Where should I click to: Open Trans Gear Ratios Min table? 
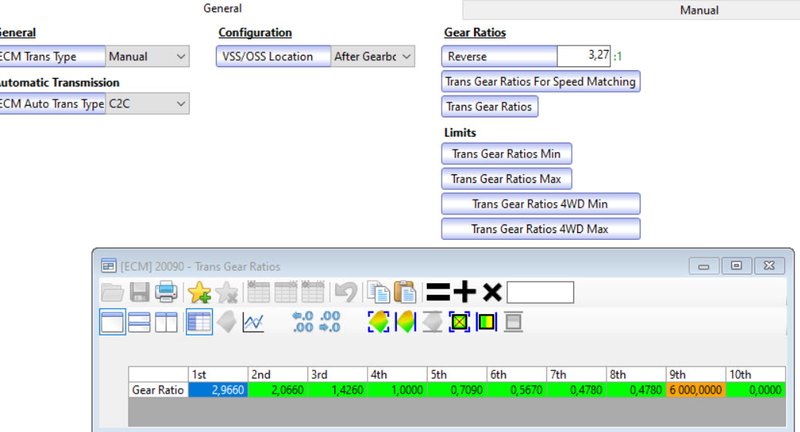(x=506, y=154)
